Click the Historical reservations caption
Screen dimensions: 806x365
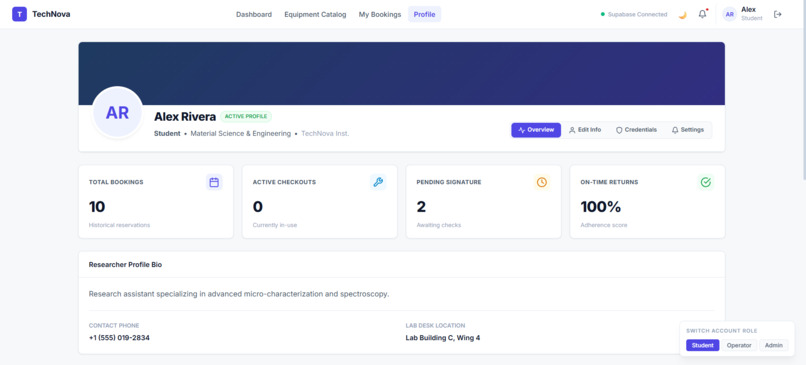coord(119,225)
